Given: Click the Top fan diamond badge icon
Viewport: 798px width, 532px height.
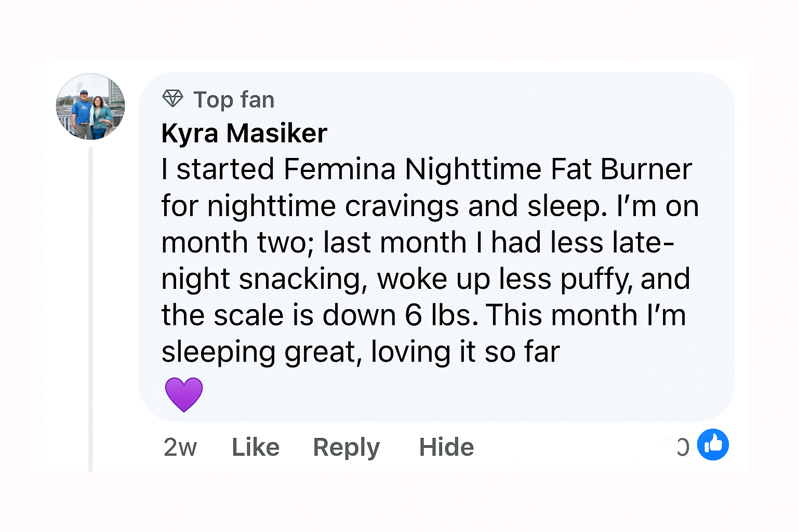Looking at the screenshot, I should [172, 98].
